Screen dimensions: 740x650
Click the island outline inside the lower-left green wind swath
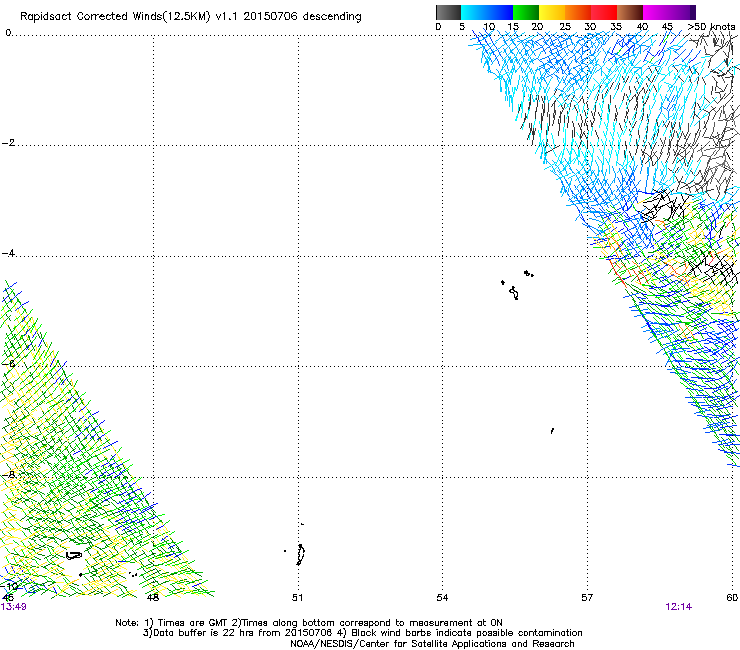74,555
